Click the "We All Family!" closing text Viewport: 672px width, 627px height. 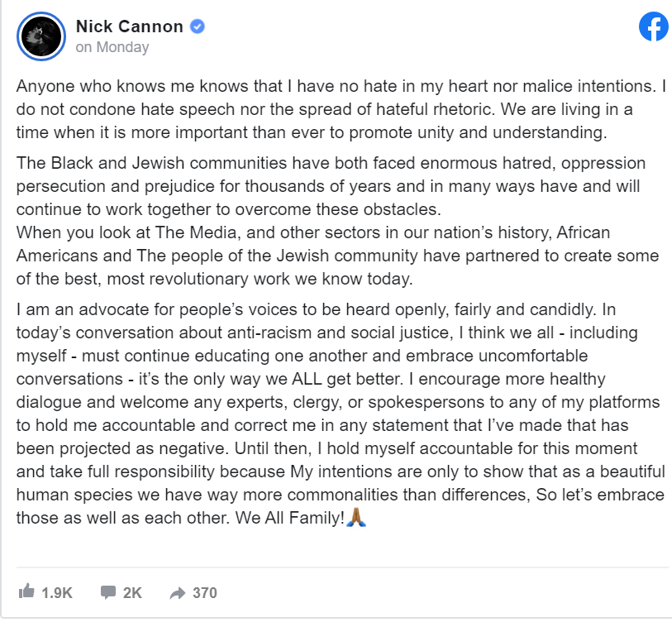(290, 518)
